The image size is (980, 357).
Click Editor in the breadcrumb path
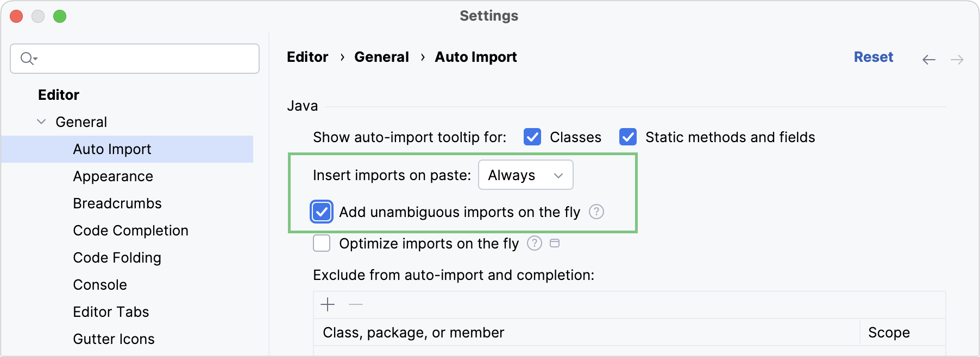point(307,56)
